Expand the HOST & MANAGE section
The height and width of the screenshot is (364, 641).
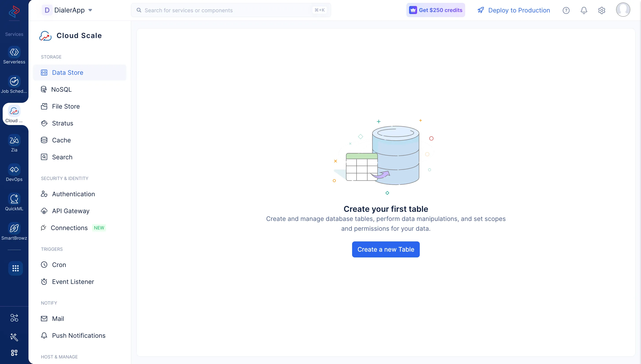click(x=59, y=357)
